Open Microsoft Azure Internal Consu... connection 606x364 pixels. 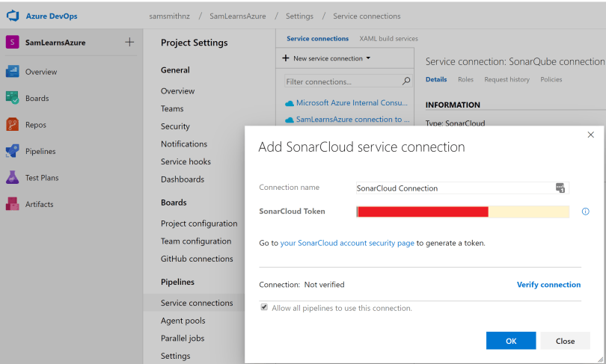tap(352, 103)
